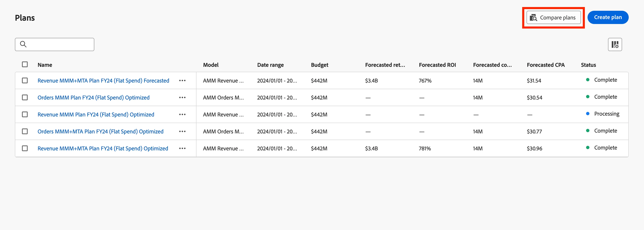Viewport: 644px width, 230px height.
Task: Check Revenue MMM Plan Optimized row checkbox
Action: [25, 115]
